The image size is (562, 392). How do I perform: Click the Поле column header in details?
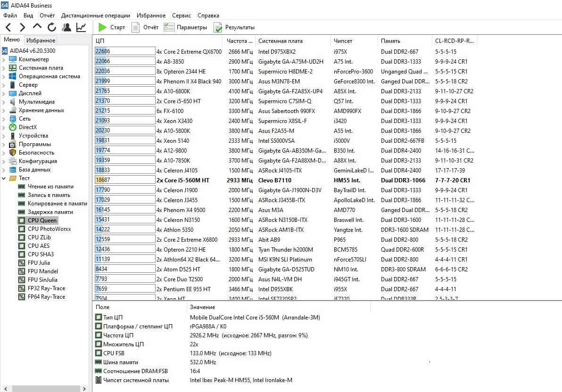coord(140,307)
